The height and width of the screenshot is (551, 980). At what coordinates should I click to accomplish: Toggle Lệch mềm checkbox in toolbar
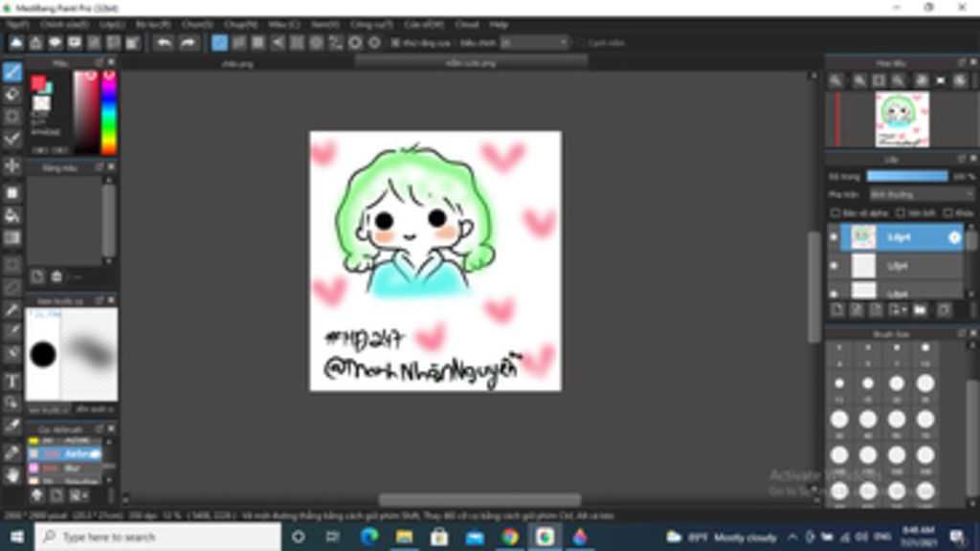[x=581, y=43]
